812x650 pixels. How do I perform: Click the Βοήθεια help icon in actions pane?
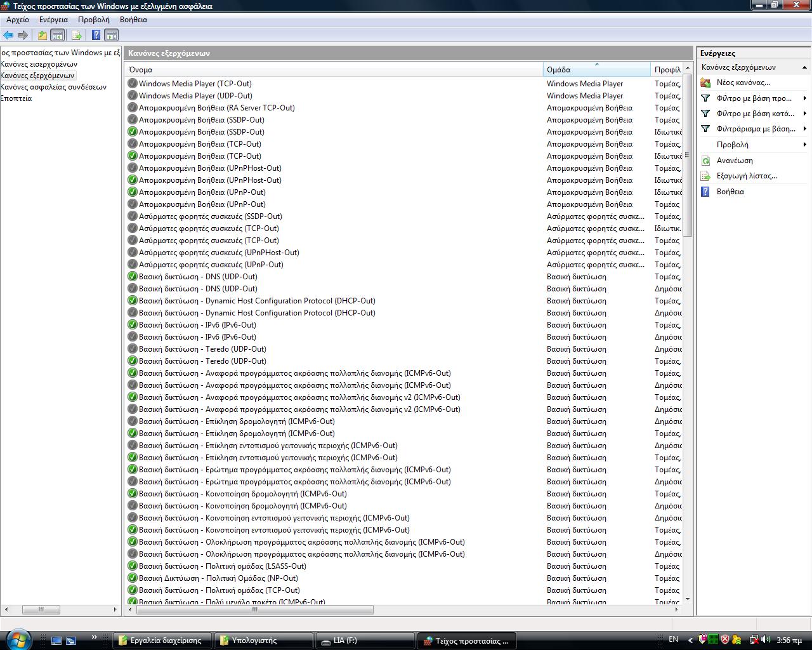(x=705, y=191)
